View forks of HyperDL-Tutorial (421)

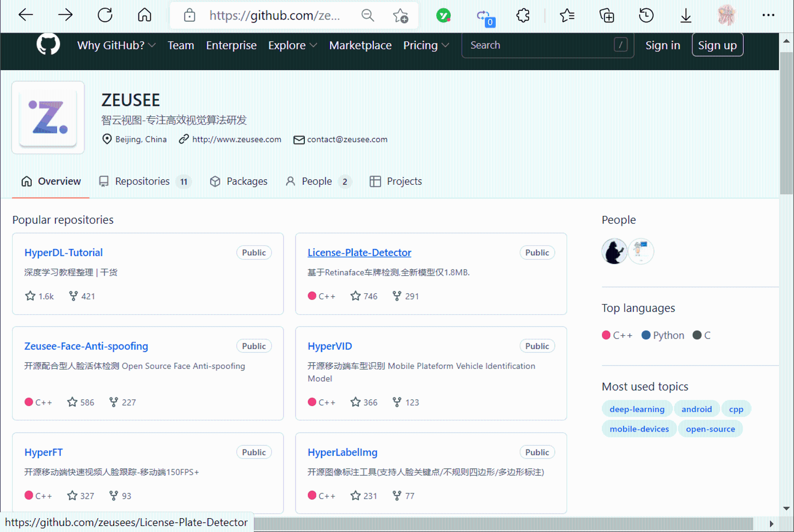click(82, 296)
